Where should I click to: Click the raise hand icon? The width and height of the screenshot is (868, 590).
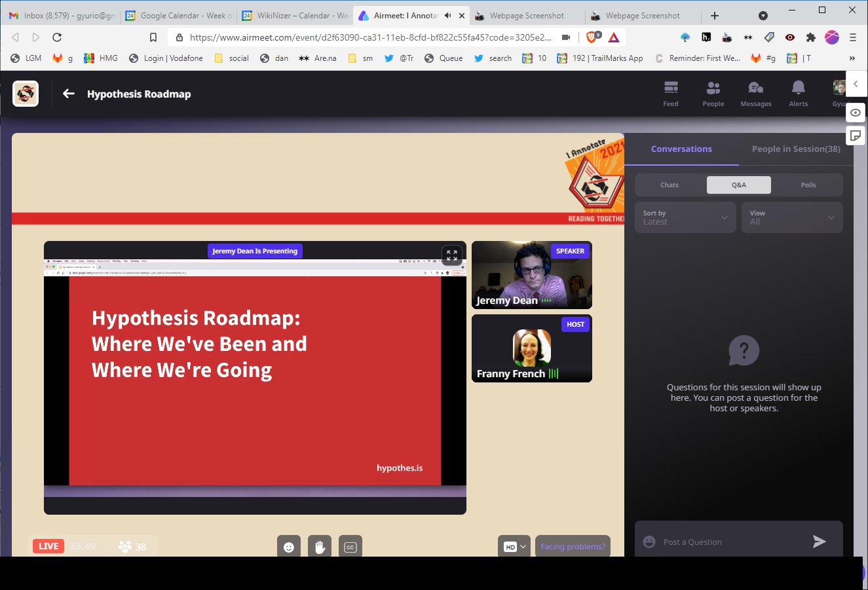[x=320, y=547]
